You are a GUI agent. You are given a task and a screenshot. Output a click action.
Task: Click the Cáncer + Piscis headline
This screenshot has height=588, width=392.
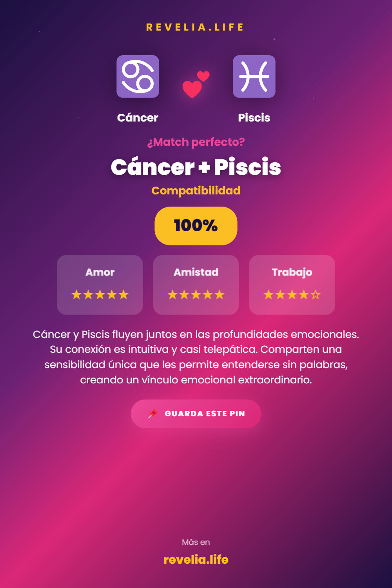[x=196, y=167]
